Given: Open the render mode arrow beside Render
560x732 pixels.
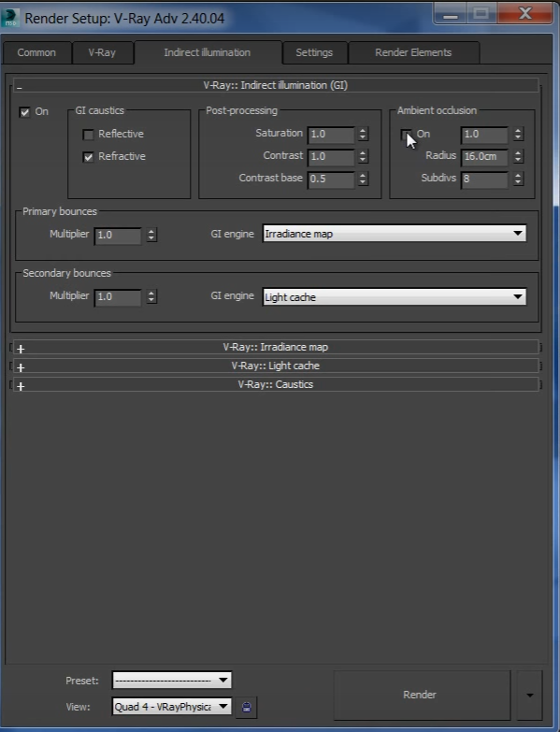Looking at the screenshot, I should click(x=530, y=696).
